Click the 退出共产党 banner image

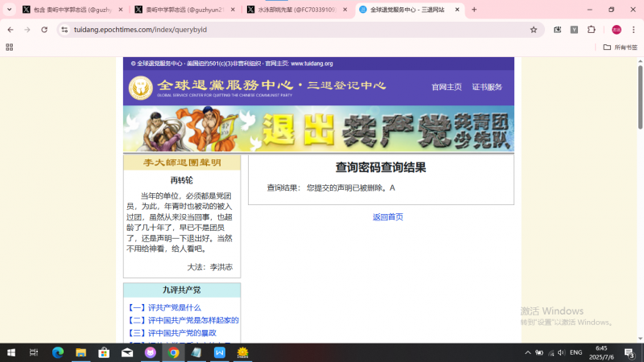(x=319, y=129)
